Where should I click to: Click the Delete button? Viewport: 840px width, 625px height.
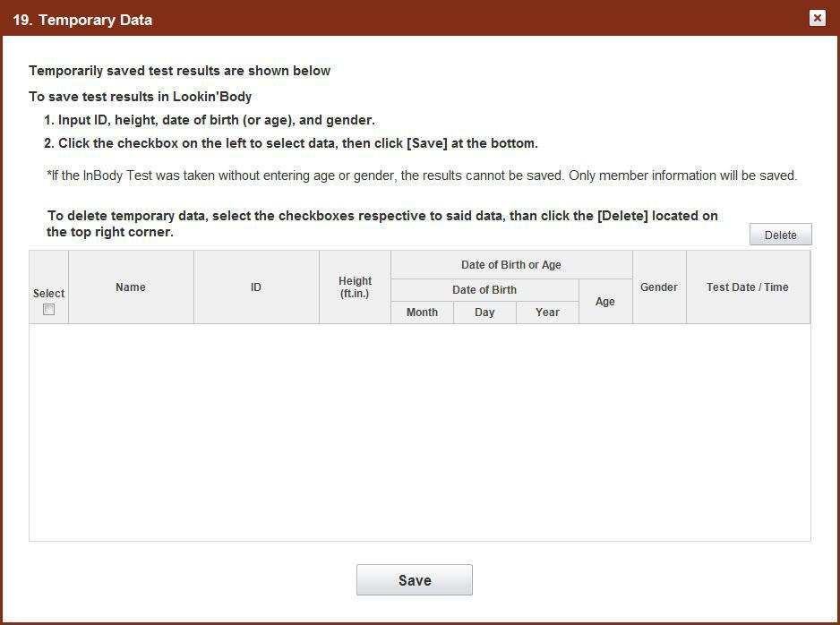click(x=781, y=235)
